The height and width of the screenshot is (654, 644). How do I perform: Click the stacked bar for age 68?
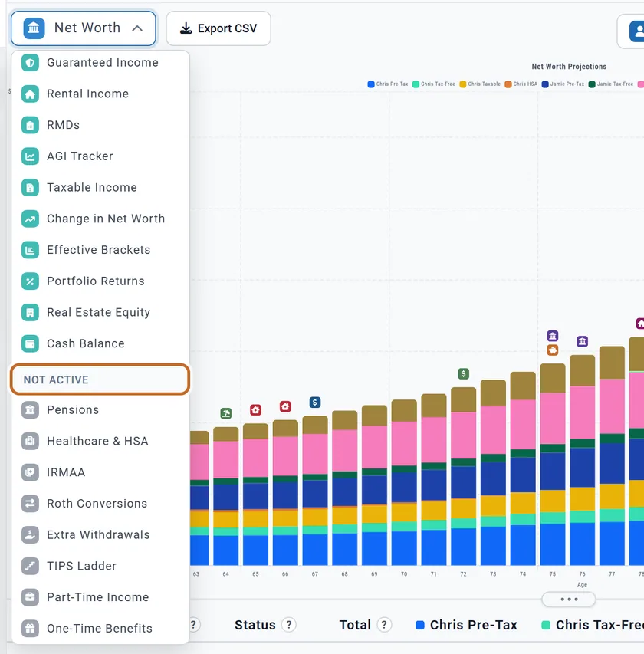(x=344, y=488)
